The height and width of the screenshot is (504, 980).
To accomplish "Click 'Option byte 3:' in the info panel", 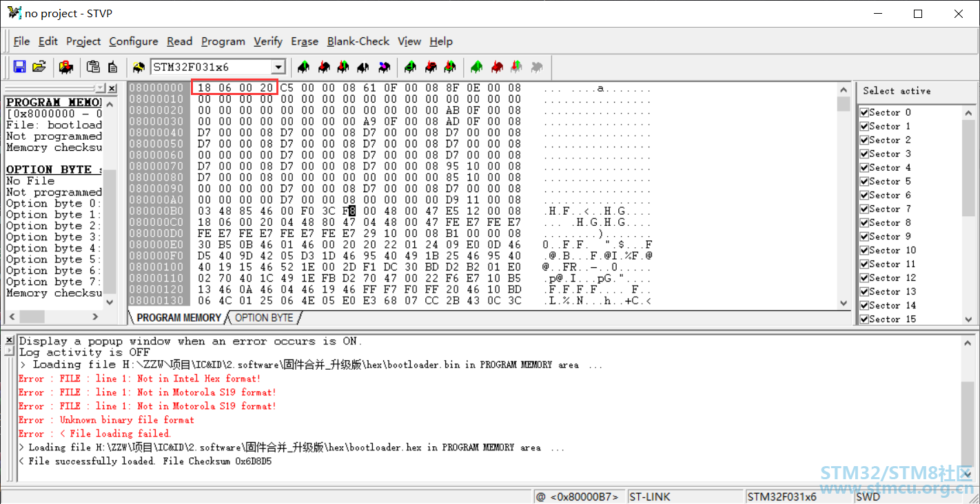I will pyautogui.click(x=54, y=237).
